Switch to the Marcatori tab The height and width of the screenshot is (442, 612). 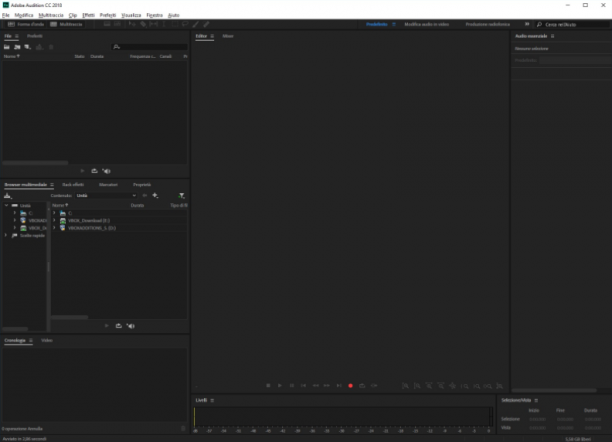pos(108,185)
